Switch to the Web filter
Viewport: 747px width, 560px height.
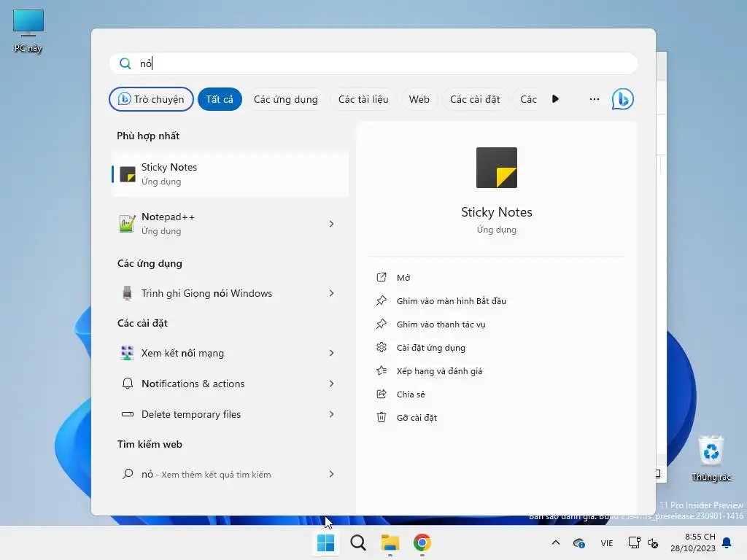click(419, 99)
